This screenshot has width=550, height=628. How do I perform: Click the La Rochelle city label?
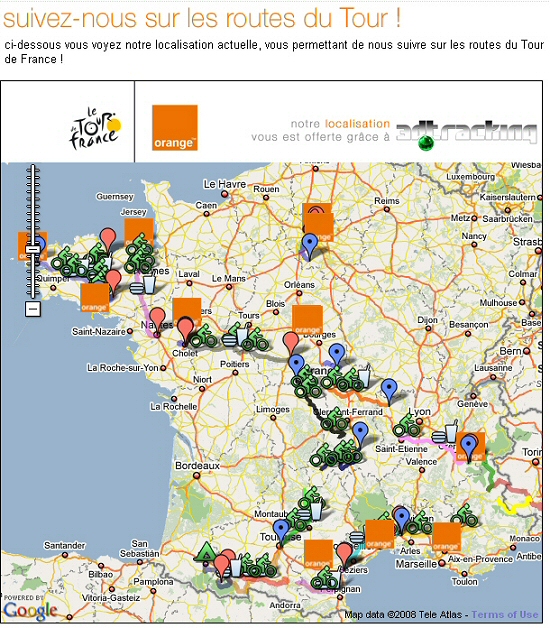(173, 407)
